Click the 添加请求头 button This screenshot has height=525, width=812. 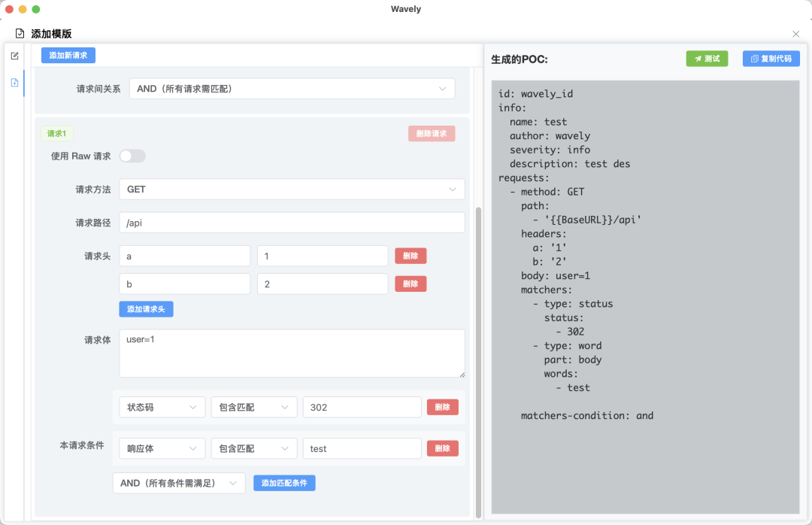coord(146,309)
